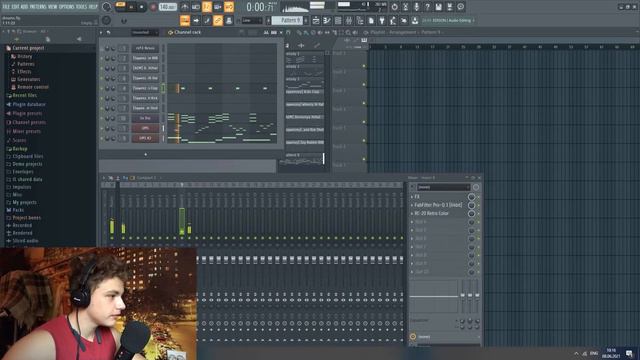Click the Channel rack title

[x=188, y=32]
